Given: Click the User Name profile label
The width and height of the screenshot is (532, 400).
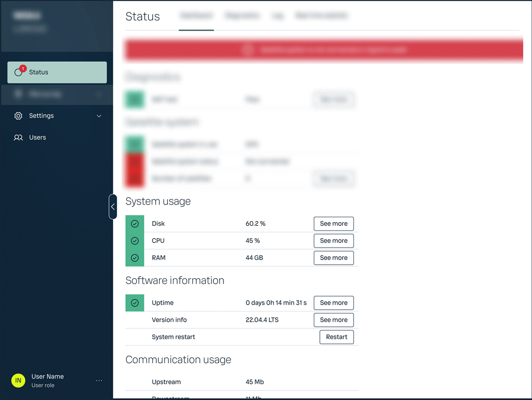Looking at the screenshot, I should 48,376.
